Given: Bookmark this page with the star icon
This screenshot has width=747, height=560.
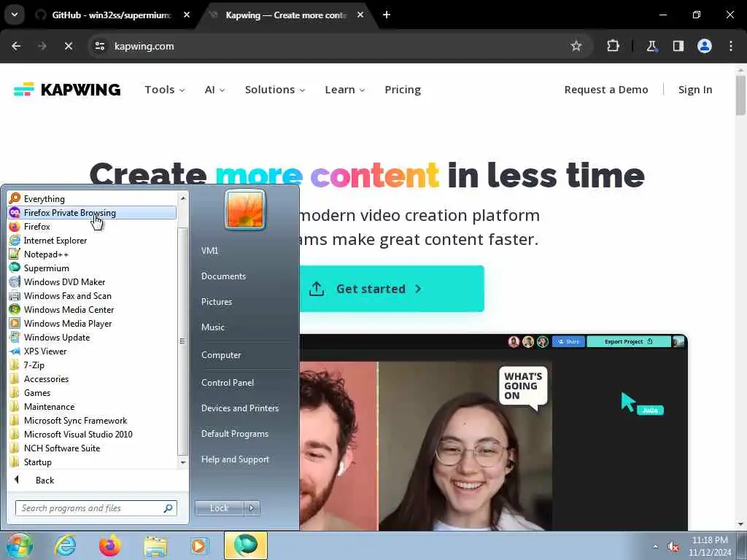Looking at the screenshot, I should (x=576, y=46).
